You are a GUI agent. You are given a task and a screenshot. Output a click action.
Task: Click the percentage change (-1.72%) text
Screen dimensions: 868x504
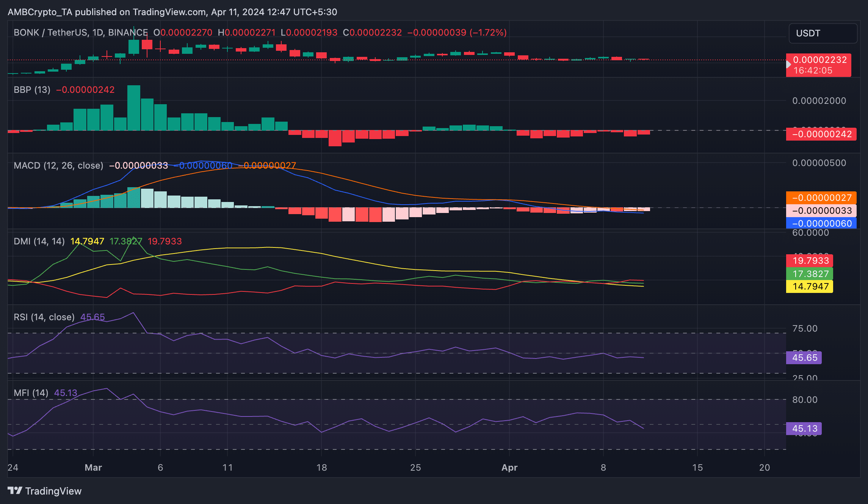(488, 33)
